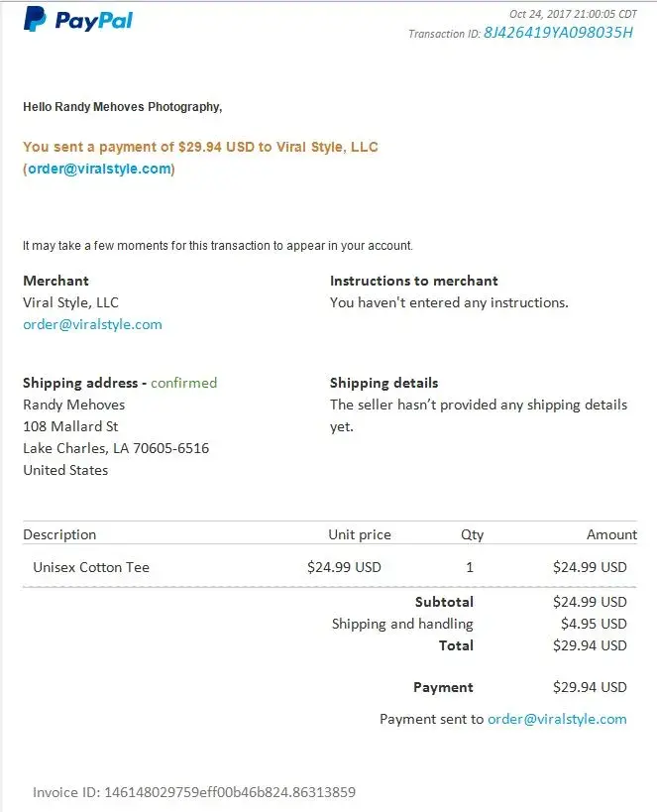Select the Unisex Cotton Tee item row

[91, 567]
